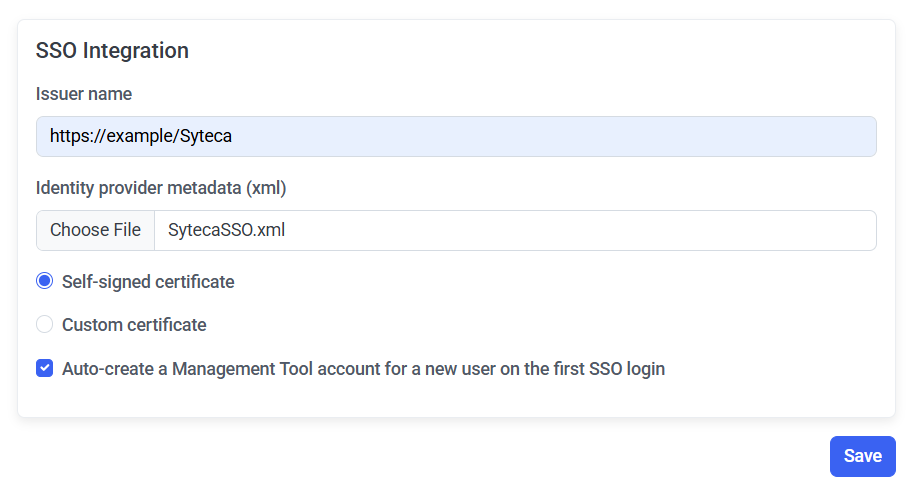914x496 pixels.
Task: Click the "Issuer name" field label
Action: pyautogui.click(x=84, y=94)
